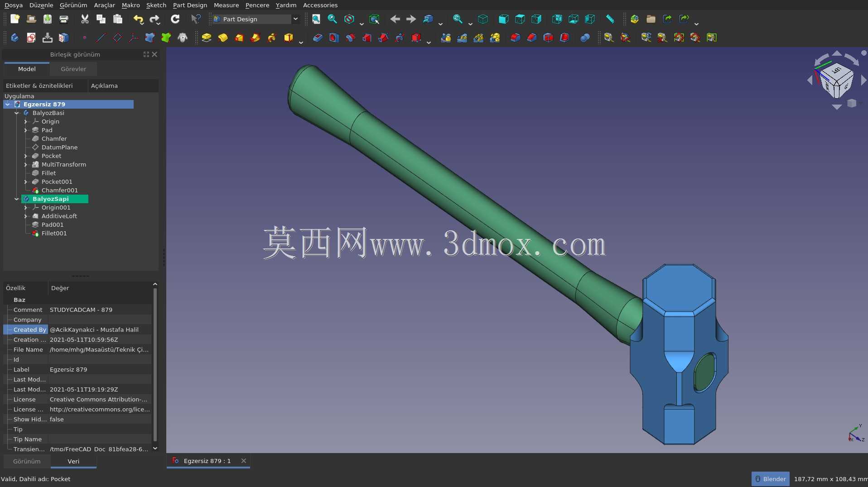Screen dimensions: 868x487
Task: Click the Fit All view icon
Action: coord(316,19)
